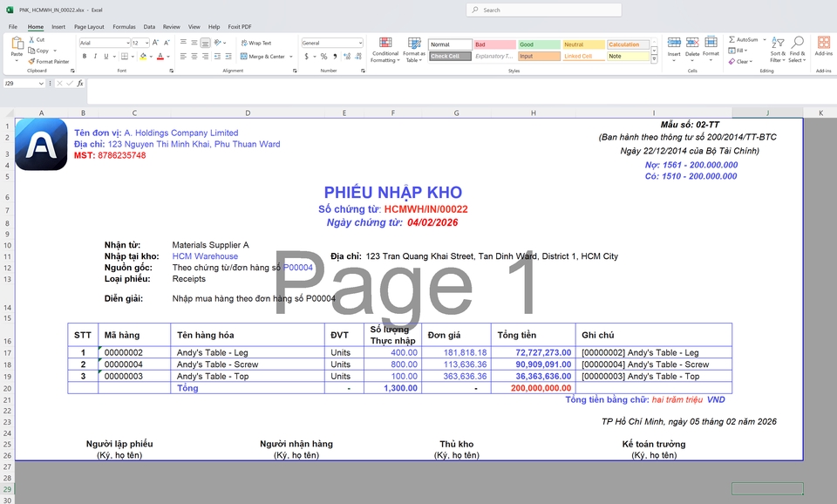Click the Percent Style icon
837x504 pixels.
click(x=323, y=57)
